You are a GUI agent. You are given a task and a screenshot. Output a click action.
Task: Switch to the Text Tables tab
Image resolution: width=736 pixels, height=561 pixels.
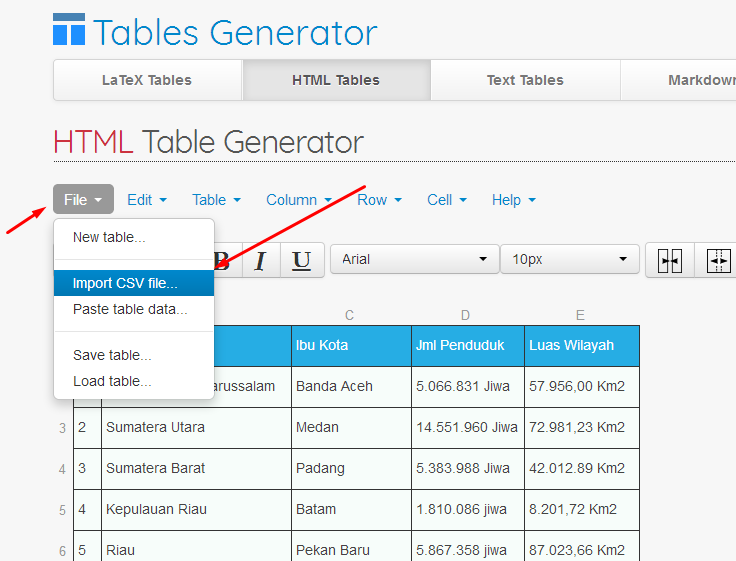525,80
